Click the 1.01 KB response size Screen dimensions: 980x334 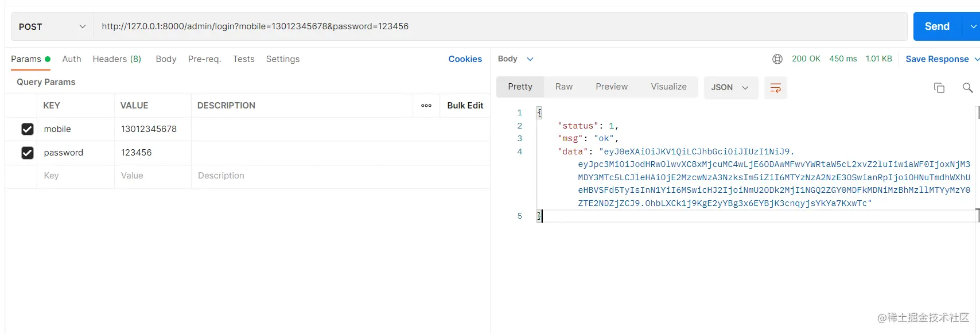coord(878,59)
